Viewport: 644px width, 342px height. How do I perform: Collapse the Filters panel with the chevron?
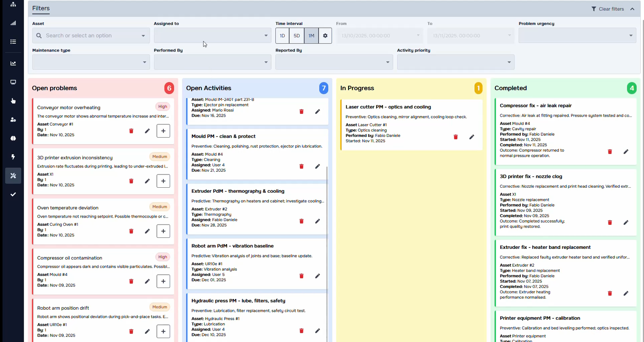pyautogui.click(x=633, y=9)
